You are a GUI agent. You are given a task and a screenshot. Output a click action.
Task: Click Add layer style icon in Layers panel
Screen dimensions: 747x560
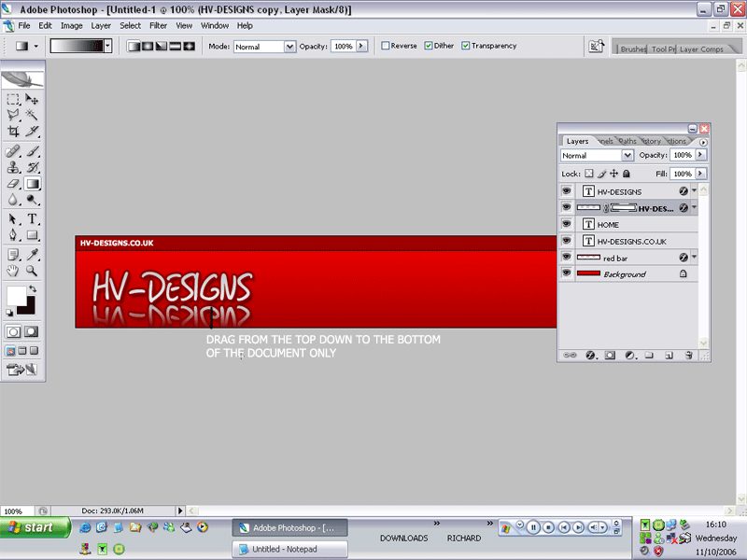591,356
